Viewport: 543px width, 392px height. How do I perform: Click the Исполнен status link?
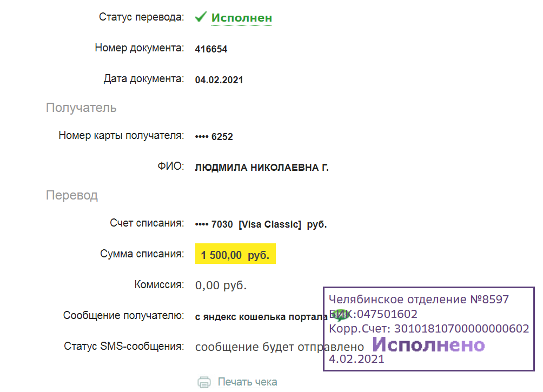pyautogui.click(x=241, y=17)
